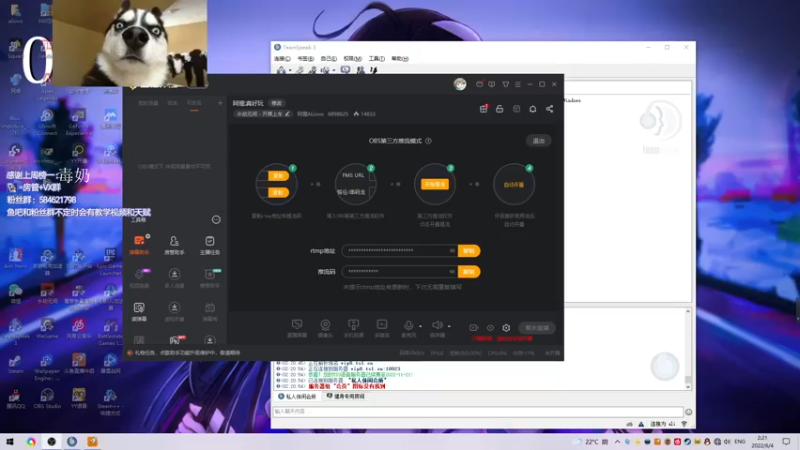This screenshot has width=800, height=450.
Task: Click the user avatar in streaming app title bar
Action: [x=460, y=84]
